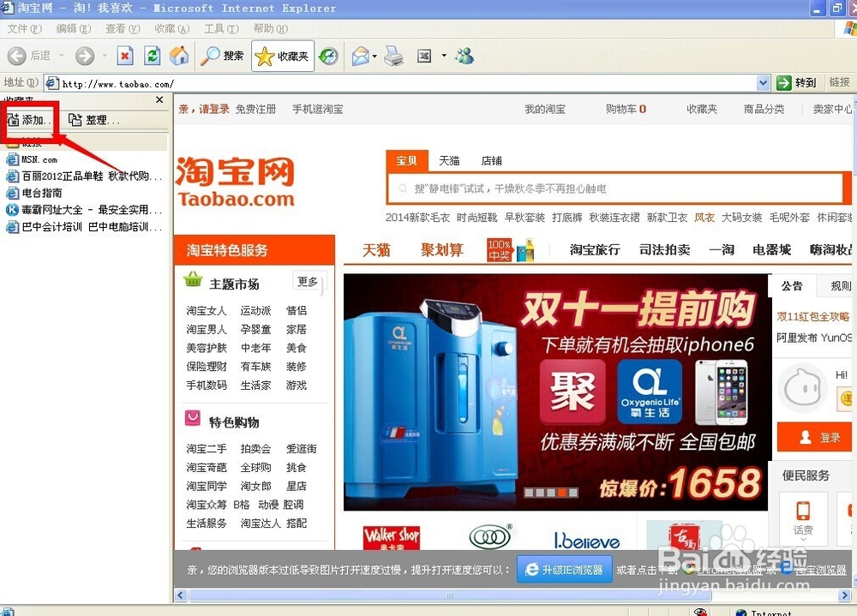Open the 工具(T) menu
Screen dimensions: 857x616
[x=221, y=28]
